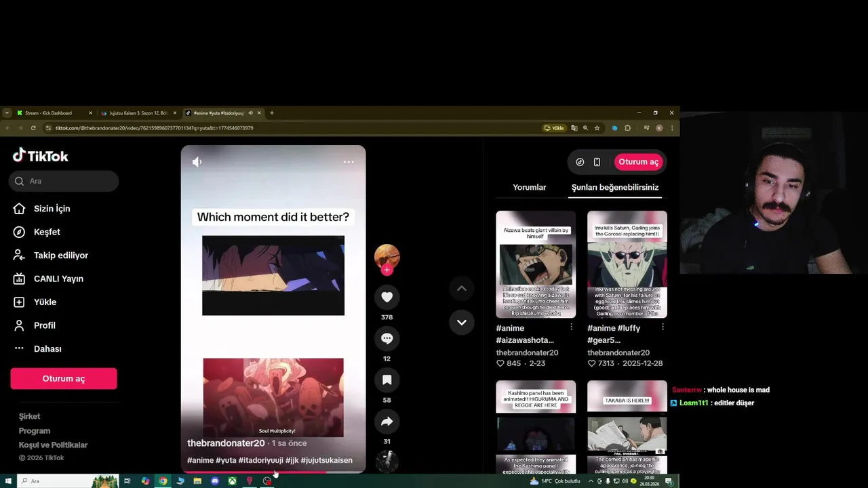Screen dimensions: 868x488
Task: Open weather widget showing 14°C Çok bulutlu
Action: pos(556,481)
